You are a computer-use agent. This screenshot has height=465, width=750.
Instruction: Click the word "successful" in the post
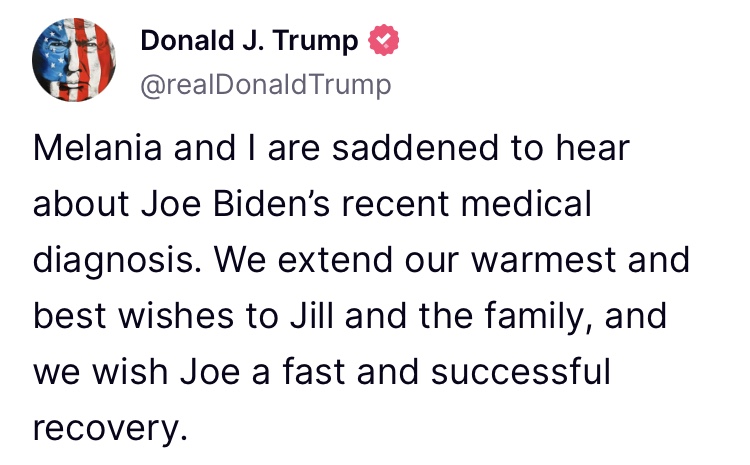pos(521,372)
